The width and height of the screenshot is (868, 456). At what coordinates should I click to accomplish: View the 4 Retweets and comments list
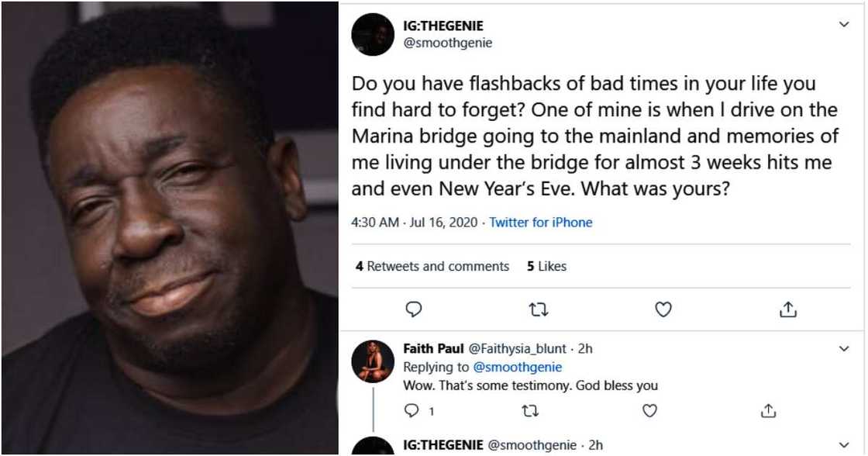click(x=432, y=266)
